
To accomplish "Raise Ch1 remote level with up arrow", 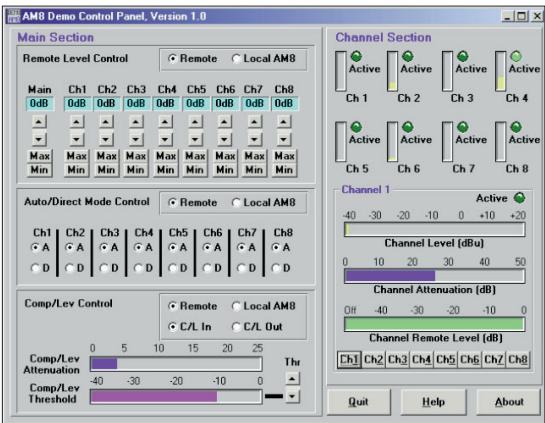I will click(76, 122).
